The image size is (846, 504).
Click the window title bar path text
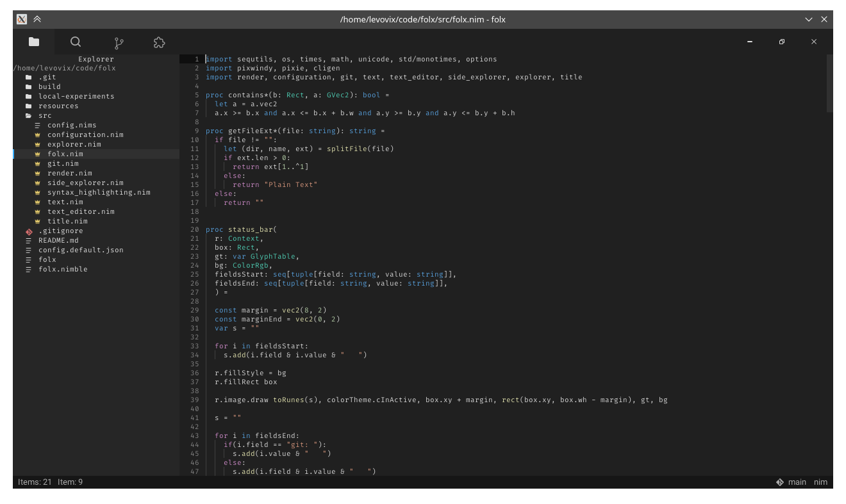pos(423,19)
